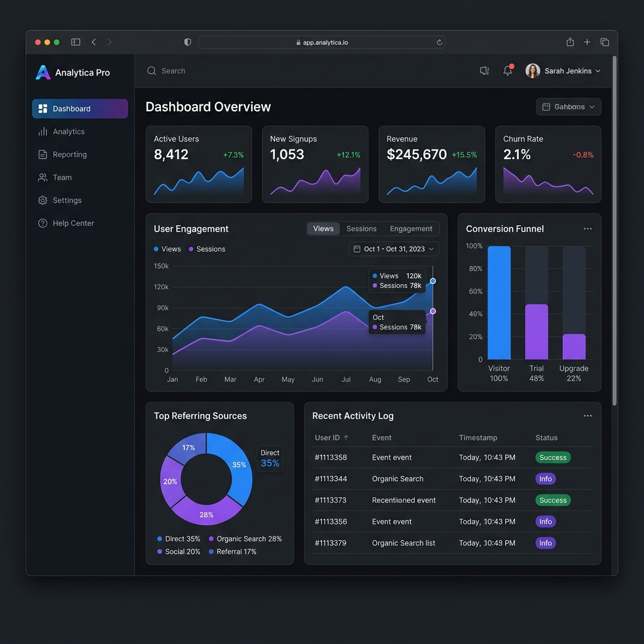The height and width of the screenshot is (644, 644).
Task: Sort the activity log by User ID
Action: [x=331, y=437]
